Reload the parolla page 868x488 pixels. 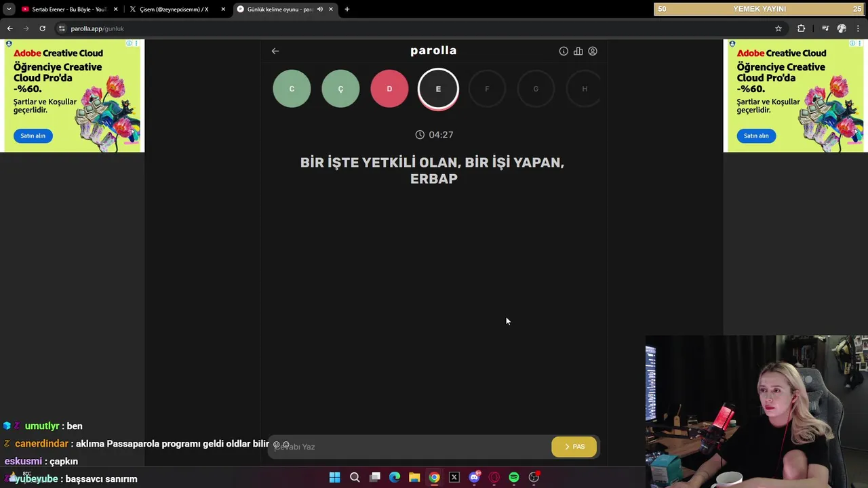point(42,28)
